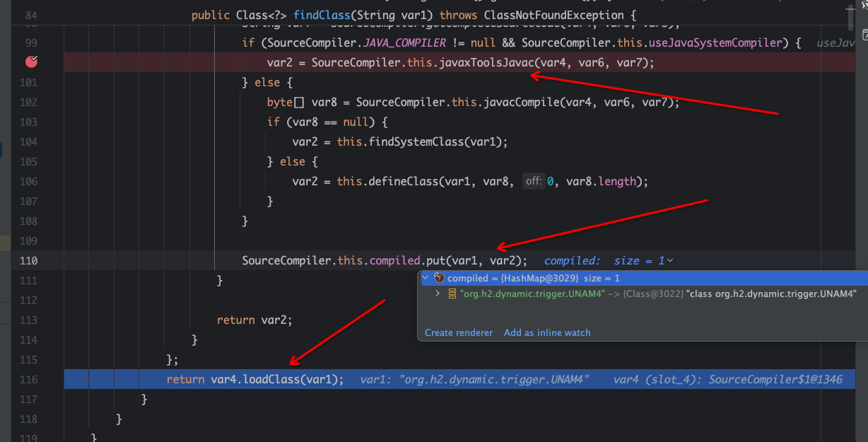Click the Create renderer link
Screen dimensions: 868x442
tap(458, 332)
